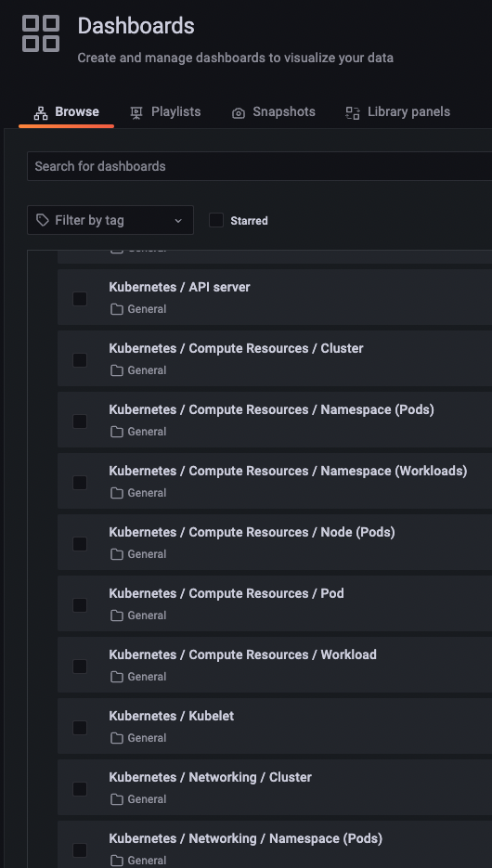The width and height of the screenshot is (492, 868).
Task: Open the Filter by tag dropdown
Action: click(110, 220)
